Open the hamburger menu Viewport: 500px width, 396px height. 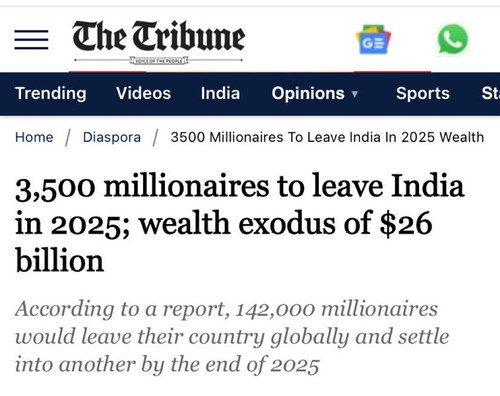point(31,40)
